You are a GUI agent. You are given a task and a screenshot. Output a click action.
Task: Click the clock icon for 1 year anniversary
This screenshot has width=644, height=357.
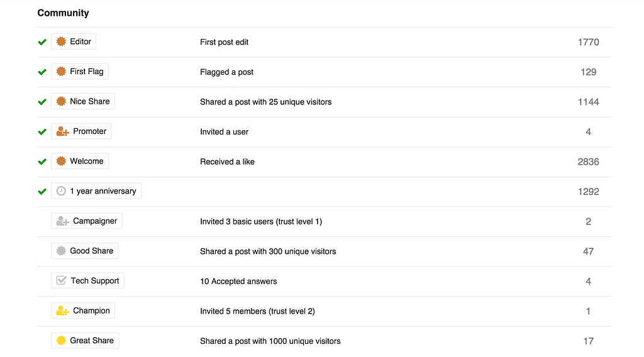coord(61,191)
